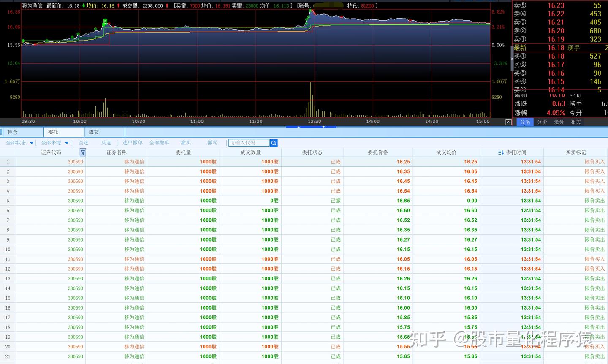Screen dimensions: 608x364
Task: Click the 卖③ price 16.21 in order book
Action: coord(556,22)
